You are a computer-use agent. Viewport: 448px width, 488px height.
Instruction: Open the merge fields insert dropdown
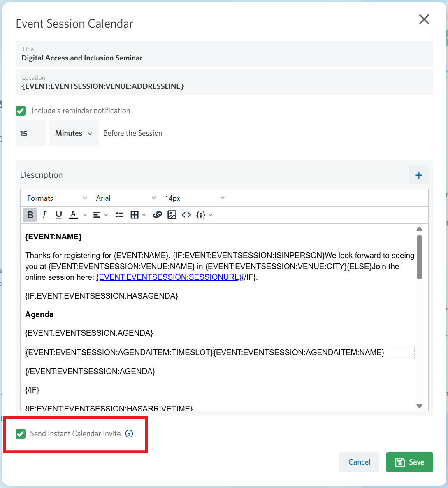tap(204, 215)
